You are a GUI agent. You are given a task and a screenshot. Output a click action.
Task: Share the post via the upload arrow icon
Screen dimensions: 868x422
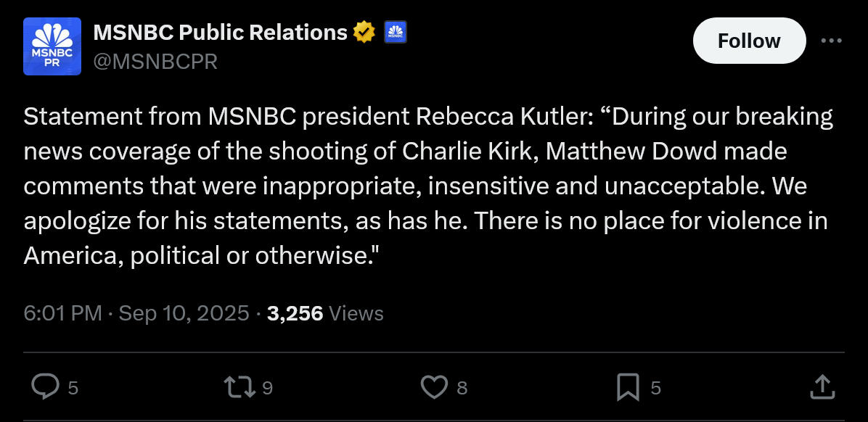click(821, 387)
